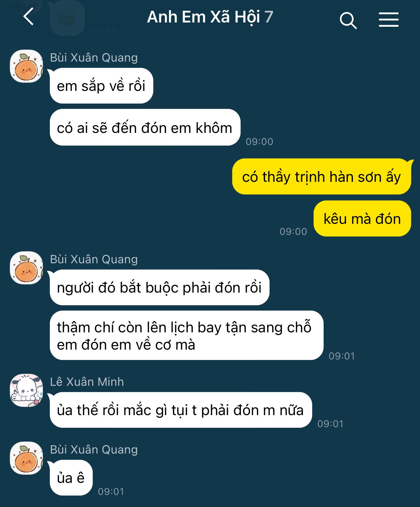
Task: Tap member count 7 in header
Action: (x=269, y=17)
